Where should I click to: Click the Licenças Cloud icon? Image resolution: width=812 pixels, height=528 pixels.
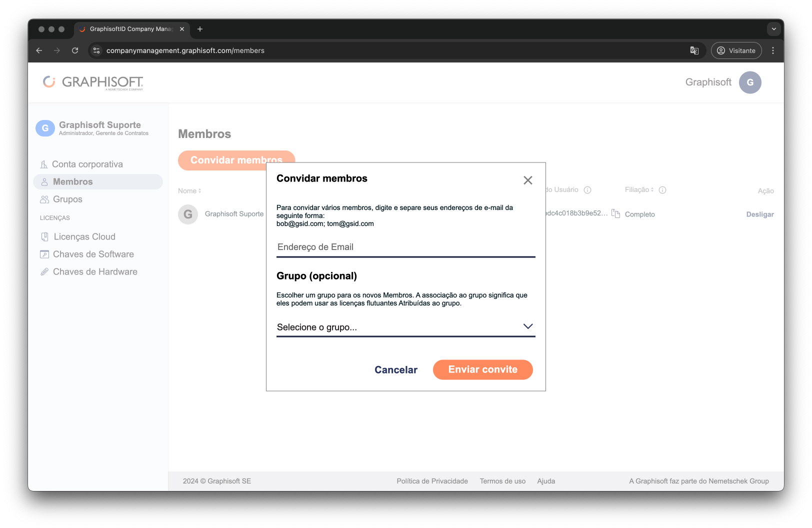point(44,236)
